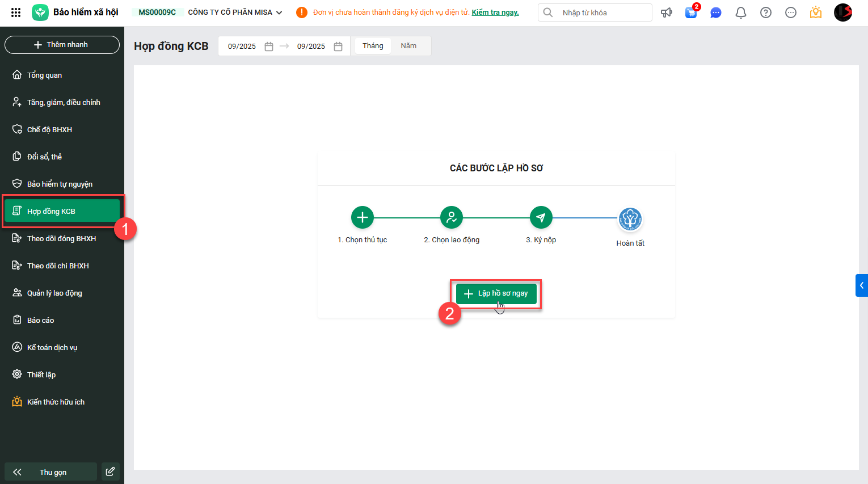This screenshot has width=868, height=484.
Task: Click the orange knowledge icon in header
Action: pos(816,12)
